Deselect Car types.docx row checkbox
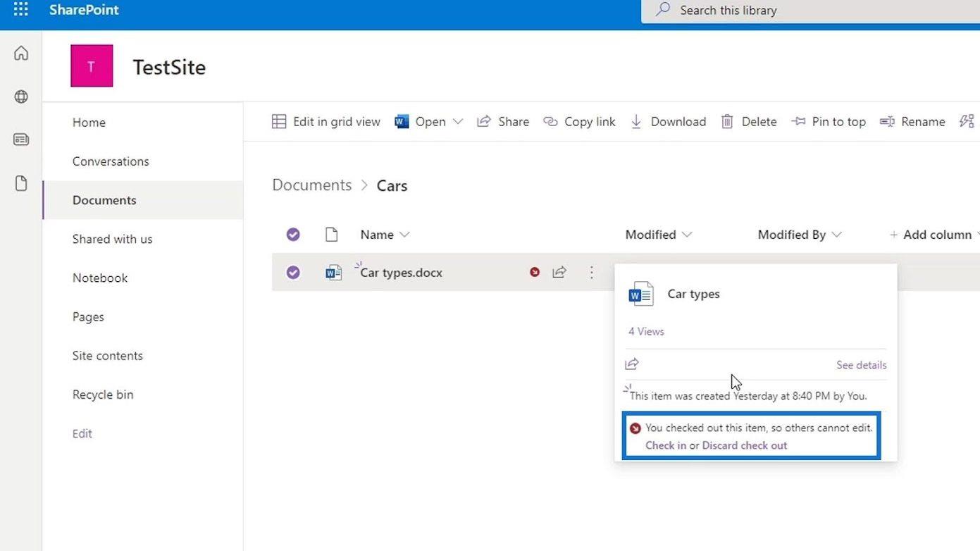Viewport: 980px width, 551px height. (x=293, y=273)
